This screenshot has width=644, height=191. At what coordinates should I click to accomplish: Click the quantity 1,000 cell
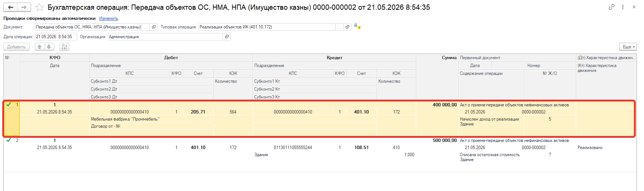[x=409, y=155]
